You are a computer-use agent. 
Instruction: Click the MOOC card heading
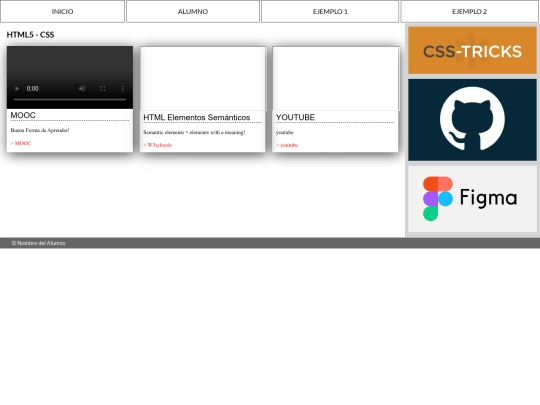[x=23, y=115]
